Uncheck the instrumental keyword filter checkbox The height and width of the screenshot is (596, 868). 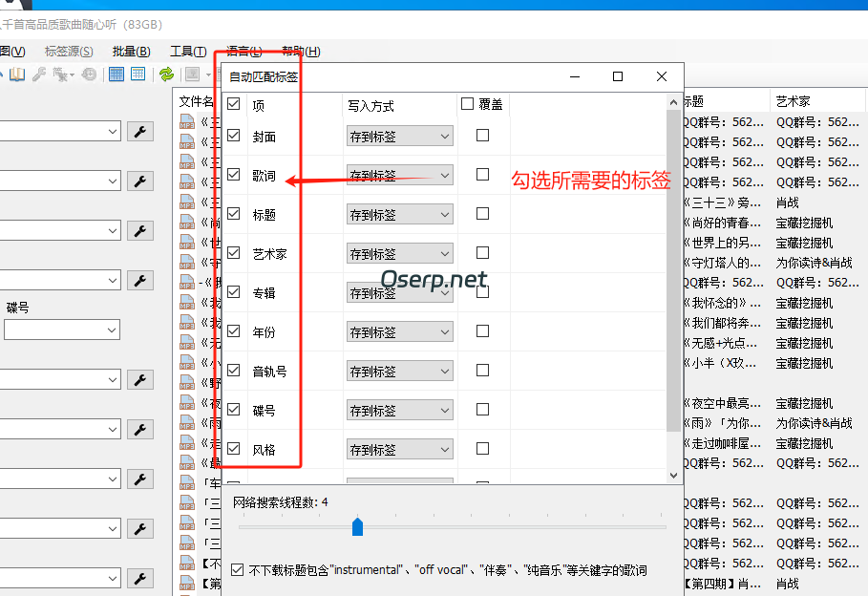(x=237, y=569)
